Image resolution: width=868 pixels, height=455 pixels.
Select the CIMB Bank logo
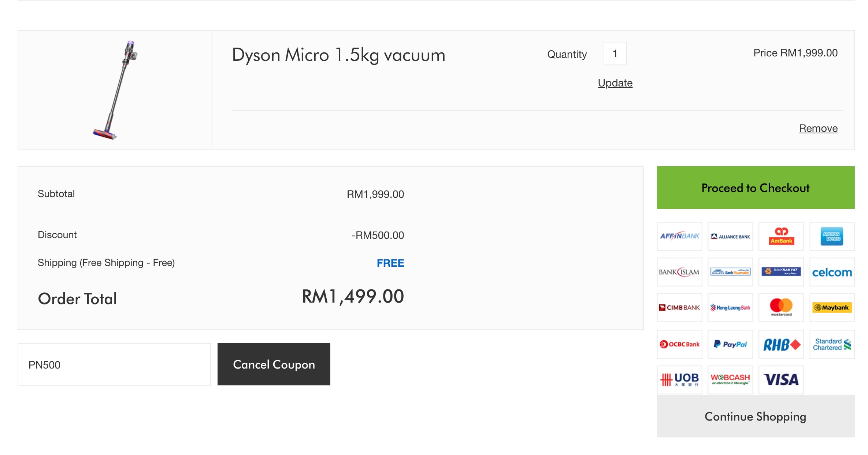pos(679,307)
